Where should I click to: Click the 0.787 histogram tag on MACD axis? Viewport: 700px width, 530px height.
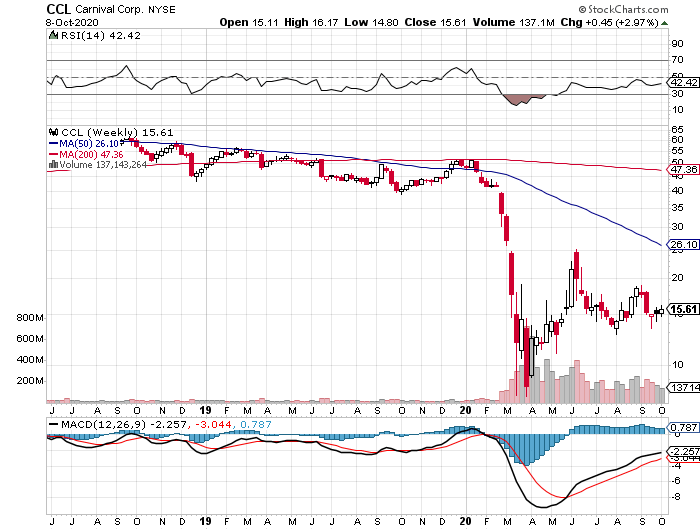pos(683,428)
